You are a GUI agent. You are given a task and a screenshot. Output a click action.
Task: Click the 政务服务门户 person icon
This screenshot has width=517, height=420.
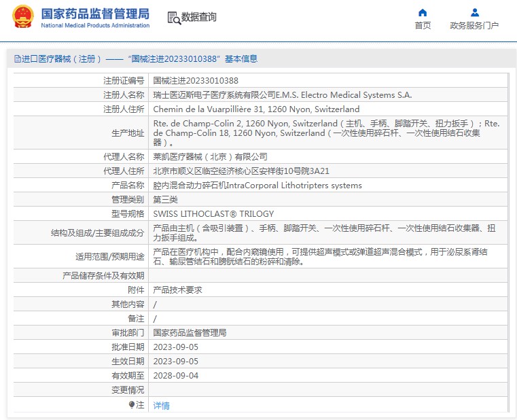click(474, 12)
